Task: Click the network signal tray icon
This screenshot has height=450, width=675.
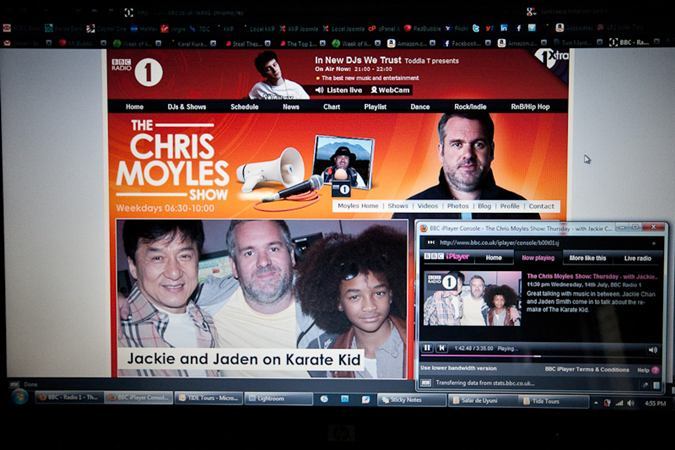Action: pyautogui.click(x=619, y=403)
